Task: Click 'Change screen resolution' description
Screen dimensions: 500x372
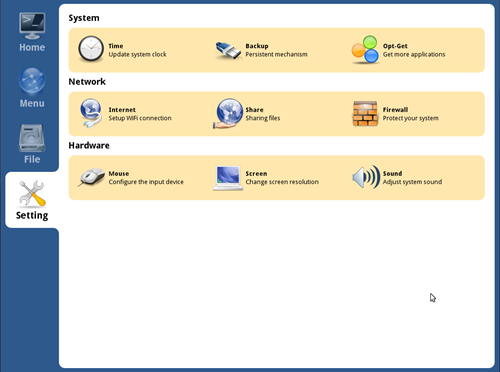Action: pos(282,182)
